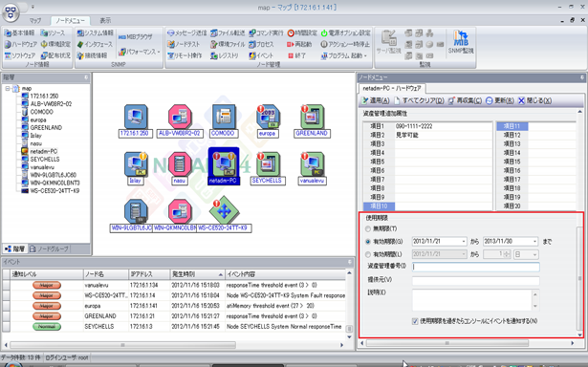Collapse the map tree root node
Viewport: 588px width, 367px height.
click(x=8, y=89)
